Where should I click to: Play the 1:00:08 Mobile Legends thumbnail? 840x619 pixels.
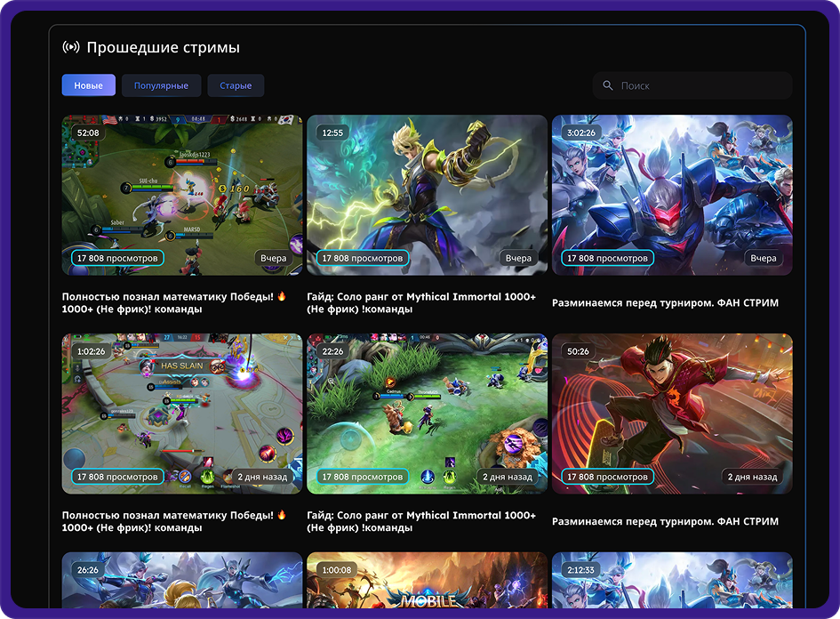(427, 581)
